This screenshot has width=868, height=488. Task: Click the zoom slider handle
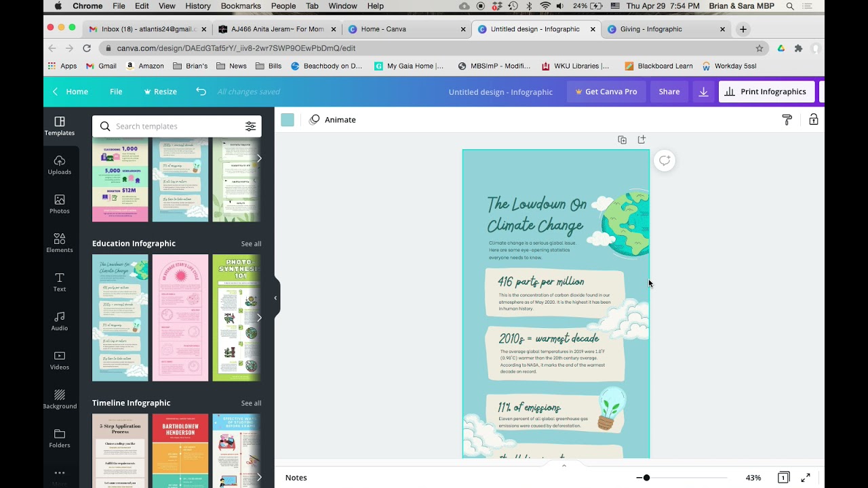pos(646,478)
